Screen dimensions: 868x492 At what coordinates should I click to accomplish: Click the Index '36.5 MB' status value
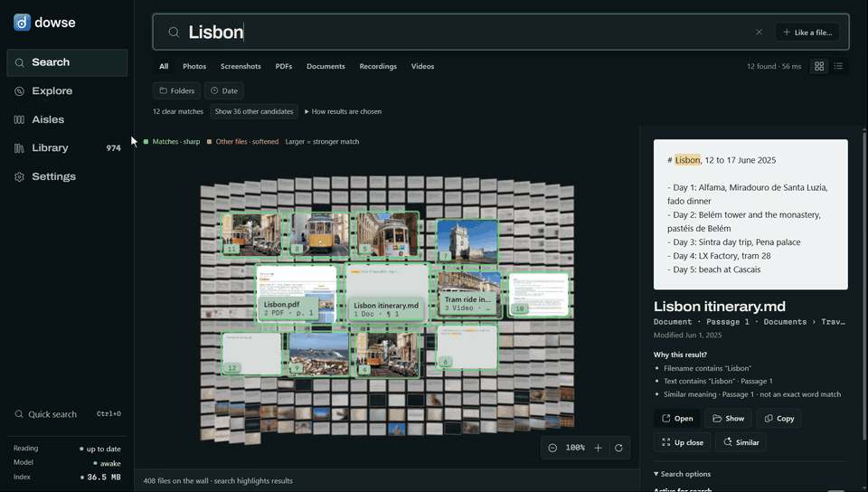(103, 477)
